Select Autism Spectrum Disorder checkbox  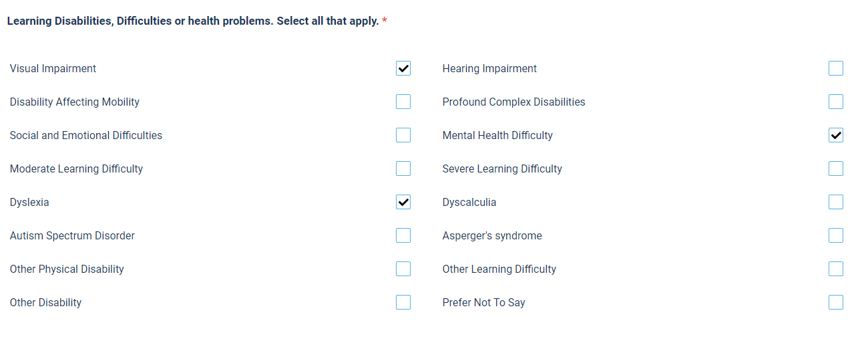click(x=403, y=235)
